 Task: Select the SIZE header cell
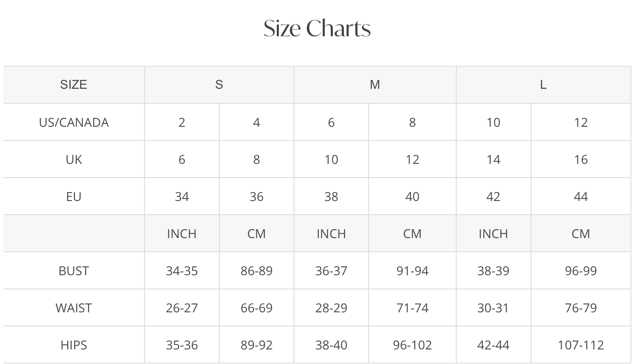(x=73, y=85)
